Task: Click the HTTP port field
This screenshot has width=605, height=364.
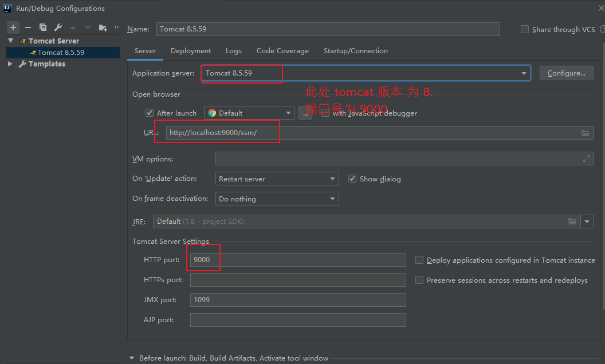Action: pos(298,260)
